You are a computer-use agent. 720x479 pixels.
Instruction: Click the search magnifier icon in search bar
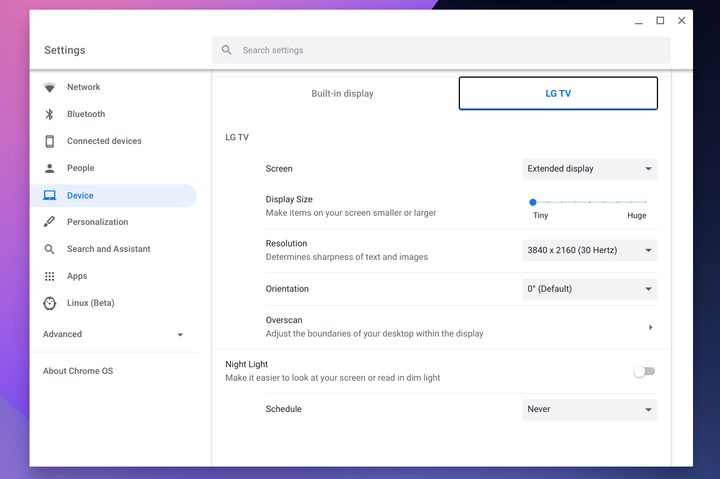click(x=226, y=50)
